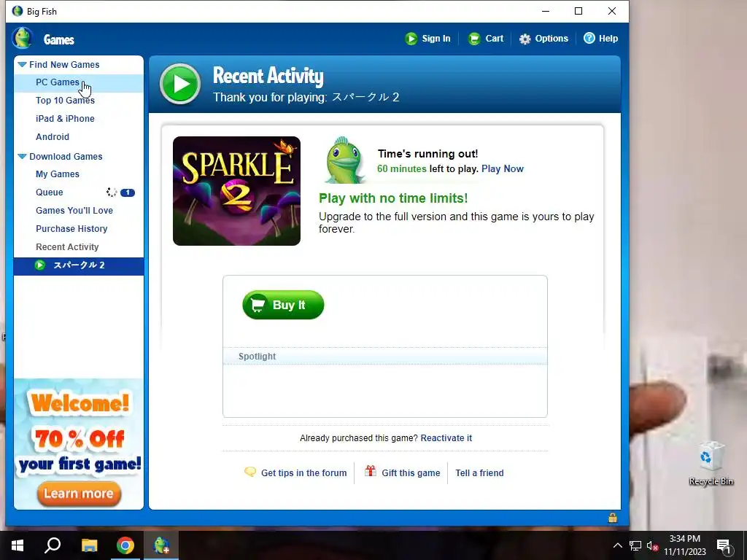Open File Explorer from the taskbar
This screenshot has width=747, height=560.
pos(89,545)
